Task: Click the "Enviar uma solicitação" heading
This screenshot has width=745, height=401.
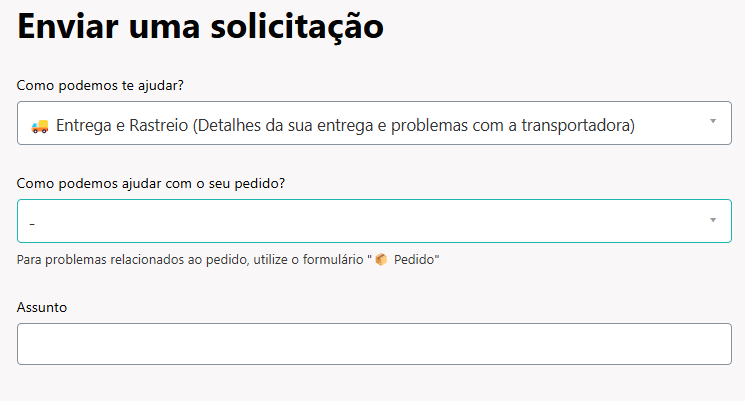Action: [x=201, y=27]
